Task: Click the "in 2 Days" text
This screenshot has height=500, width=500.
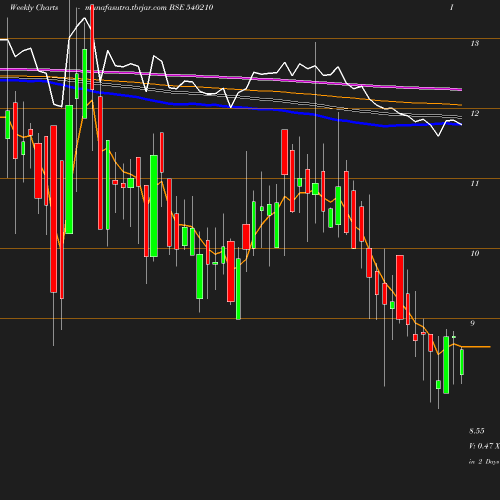Action: click(484, 462)
